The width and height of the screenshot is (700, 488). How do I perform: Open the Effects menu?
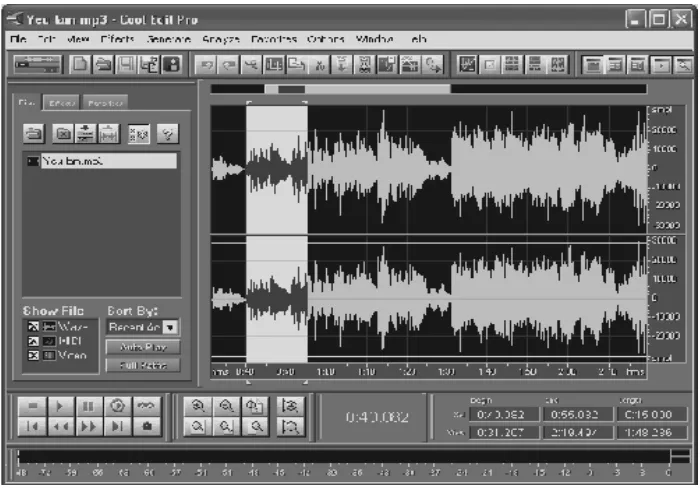(x=117, y=39)
